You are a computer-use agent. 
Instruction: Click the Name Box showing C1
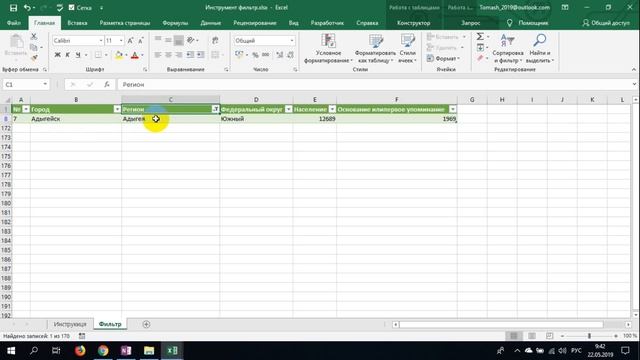pos(26,84)
